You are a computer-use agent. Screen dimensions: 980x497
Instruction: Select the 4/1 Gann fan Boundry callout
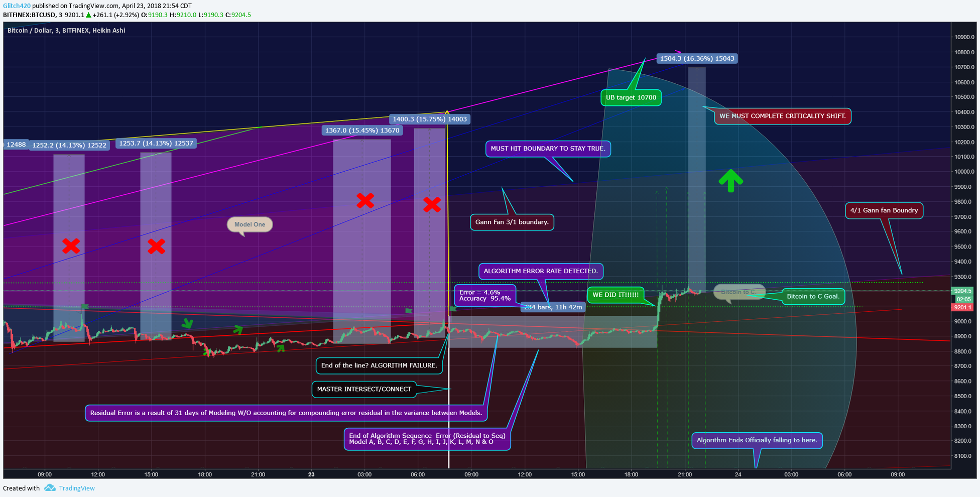coord(884,210)
